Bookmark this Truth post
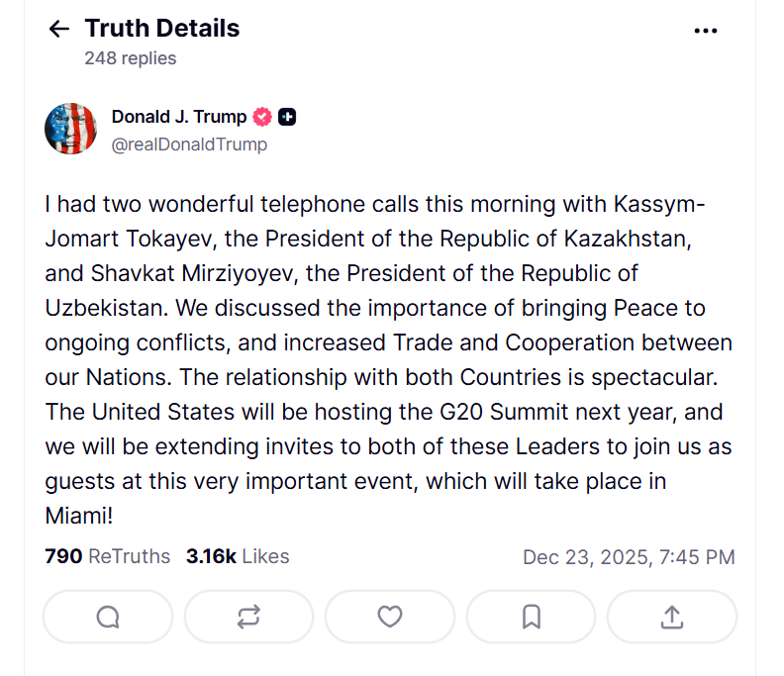 (x=531, y=617)
